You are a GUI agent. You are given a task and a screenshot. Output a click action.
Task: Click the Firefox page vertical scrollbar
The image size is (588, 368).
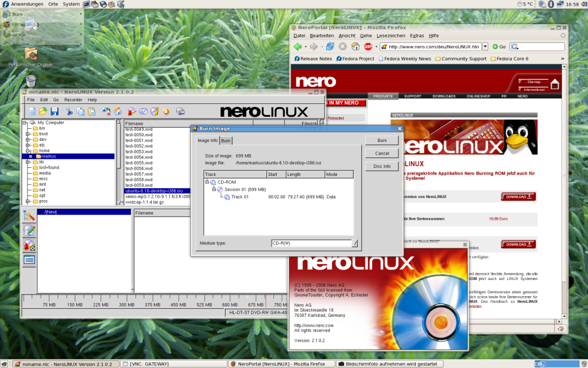coord(564,191)
